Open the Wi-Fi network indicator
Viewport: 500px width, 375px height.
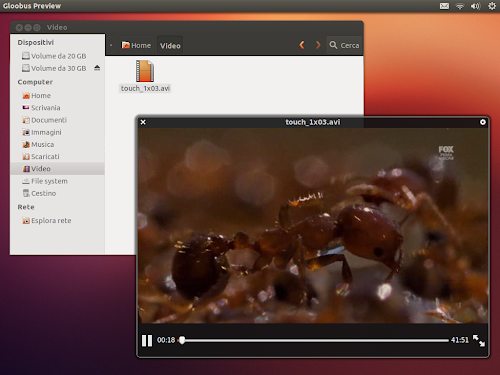(x=460, y=6)
